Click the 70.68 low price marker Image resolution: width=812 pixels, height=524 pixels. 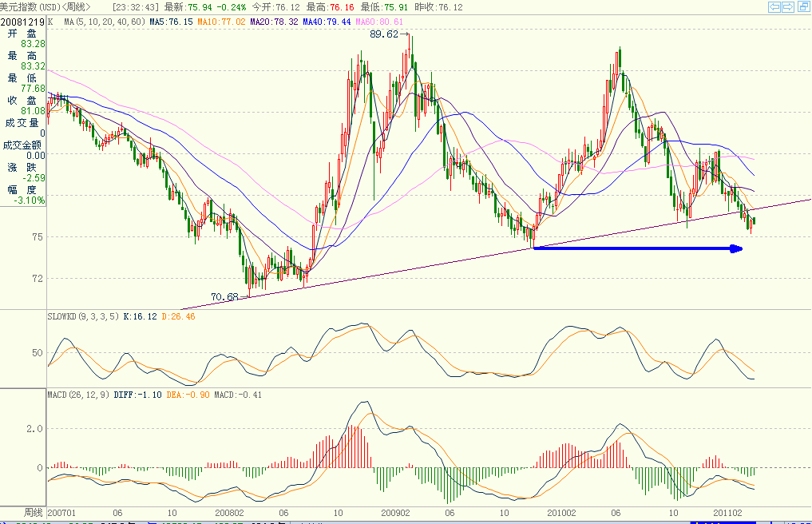[x=224, y=297]
